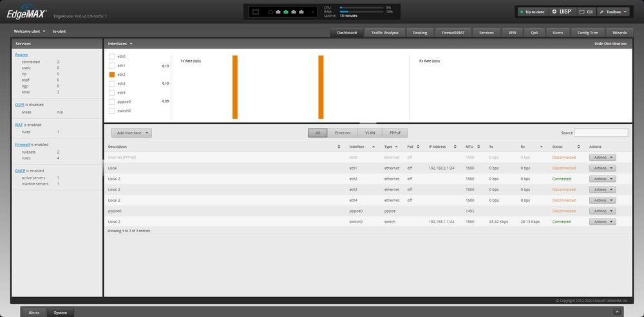Switch to the VPN tab
The width and height of the screenshot is (644, 317).
point(512,33)
